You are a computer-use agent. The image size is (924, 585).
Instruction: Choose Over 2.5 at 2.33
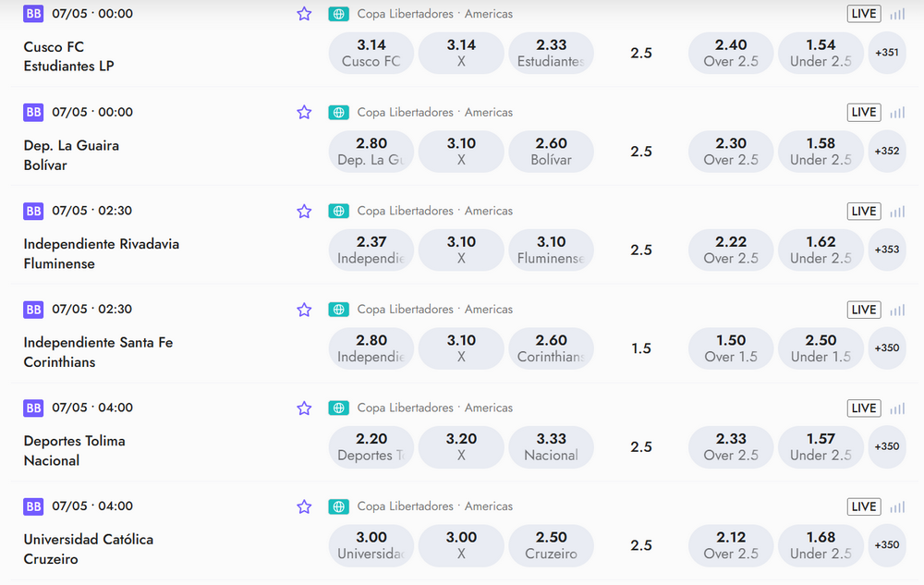(731, 446)
